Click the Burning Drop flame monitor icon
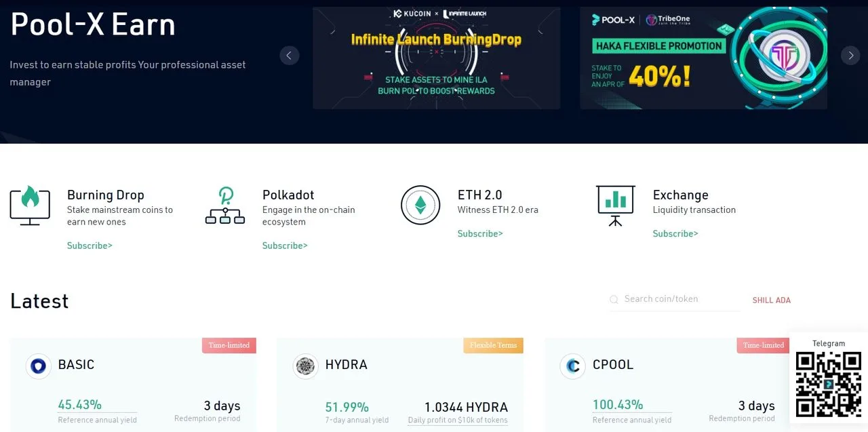Viewport: 868px width, 432px height. point(29,205)
